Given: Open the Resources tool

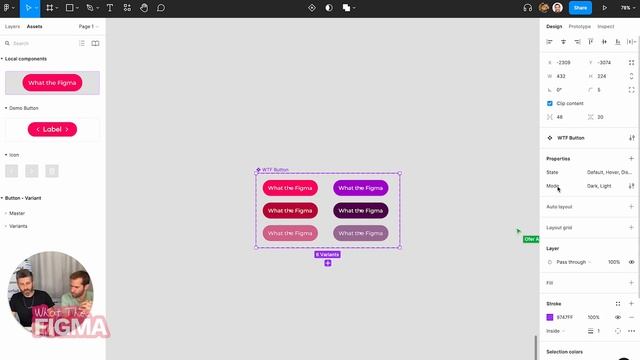Looking at the screenshot, I should coord(127,8).
